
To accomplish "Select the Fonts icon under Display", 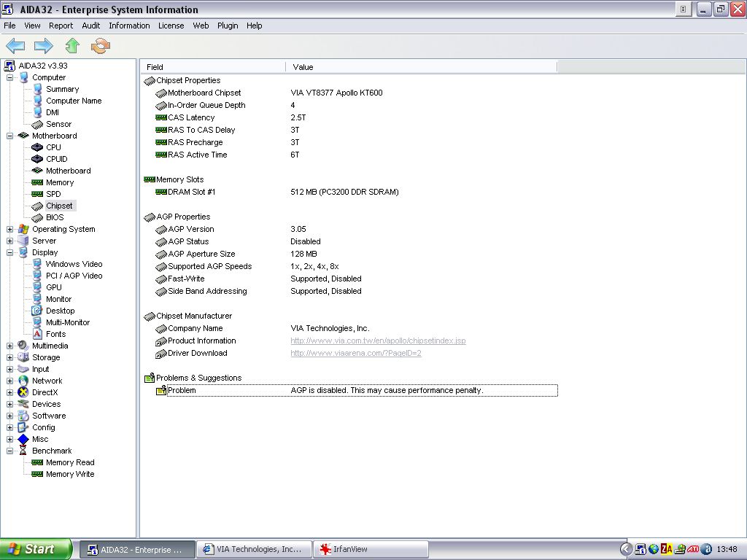I will 37,334.
